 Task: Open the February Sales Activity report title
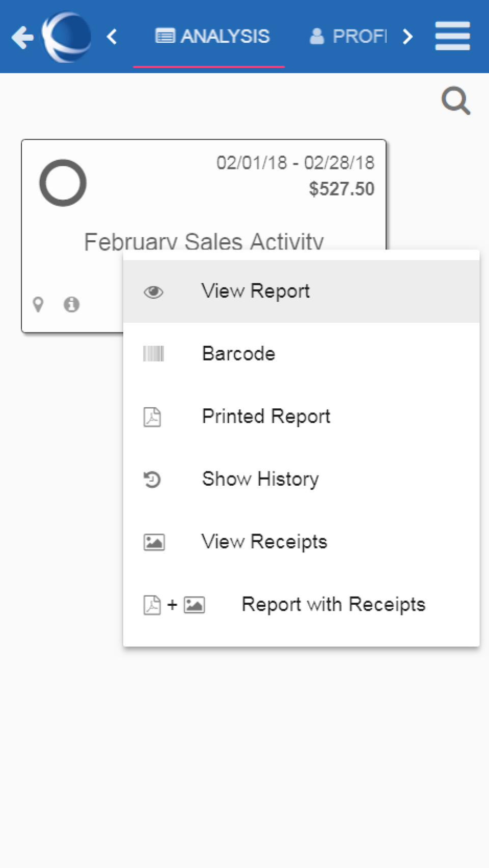click(204, 240)
